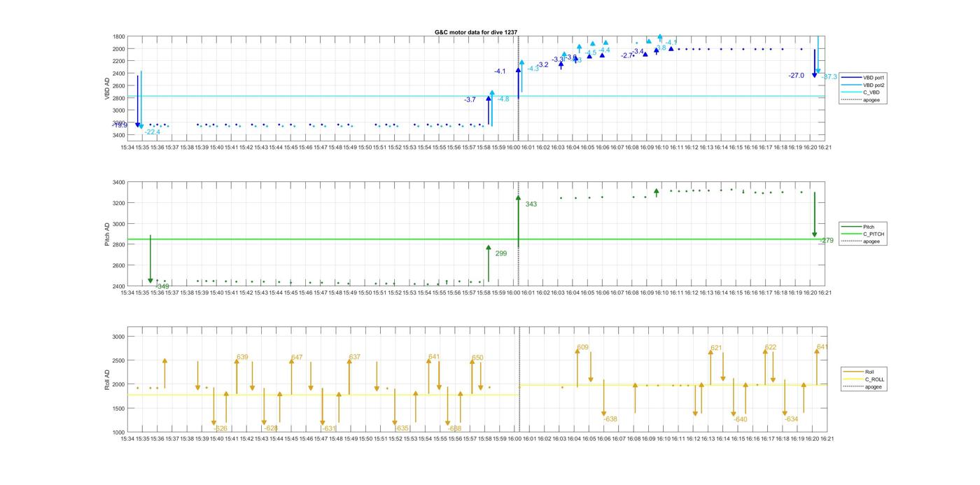Click the '1500' tick on the Roll y-axis
This screenshot has width=980, height=485.
(x=119, y=409)
